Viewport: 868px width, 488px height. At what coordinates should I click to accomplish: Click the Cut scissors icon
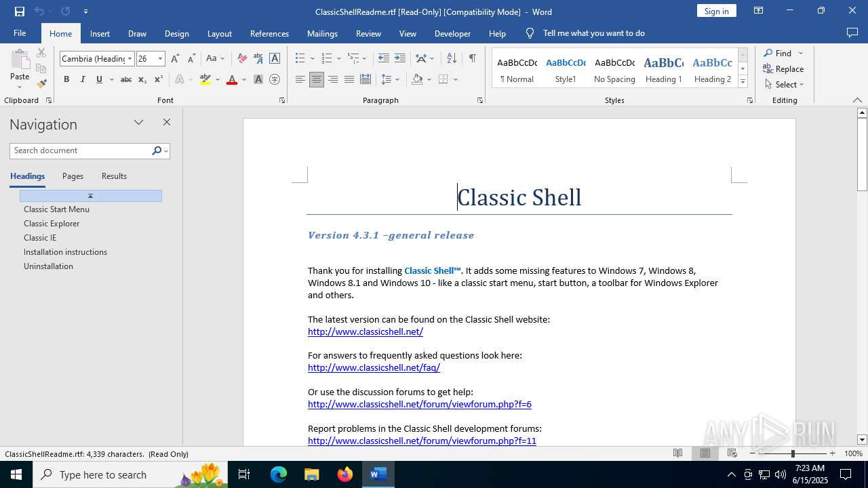41,53
